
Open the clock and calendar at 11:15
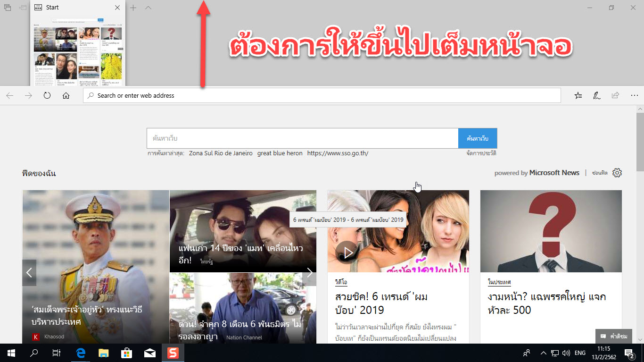(603, 353)
